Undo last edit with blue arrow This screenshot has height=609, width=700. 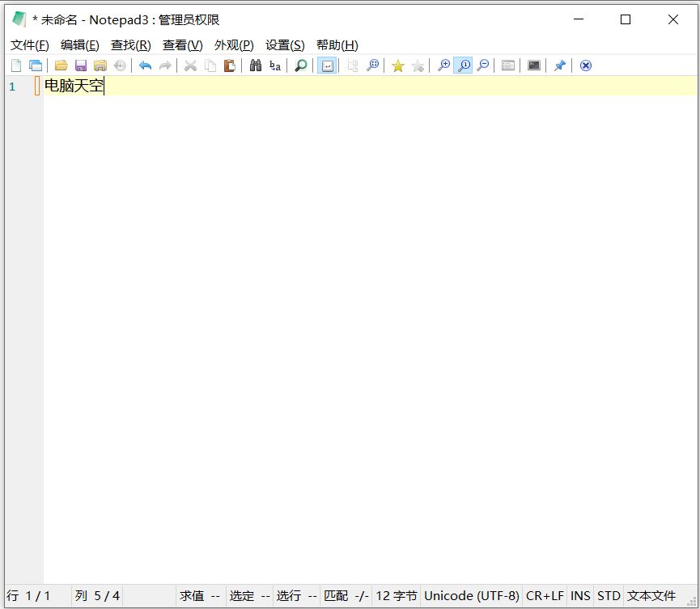tap(145, 66)
